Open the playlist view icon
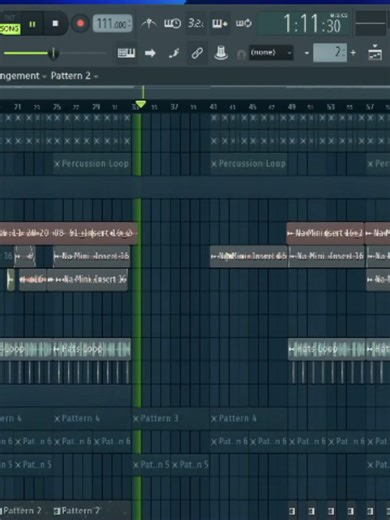This screenshot has width=390, height=520. 375,52
